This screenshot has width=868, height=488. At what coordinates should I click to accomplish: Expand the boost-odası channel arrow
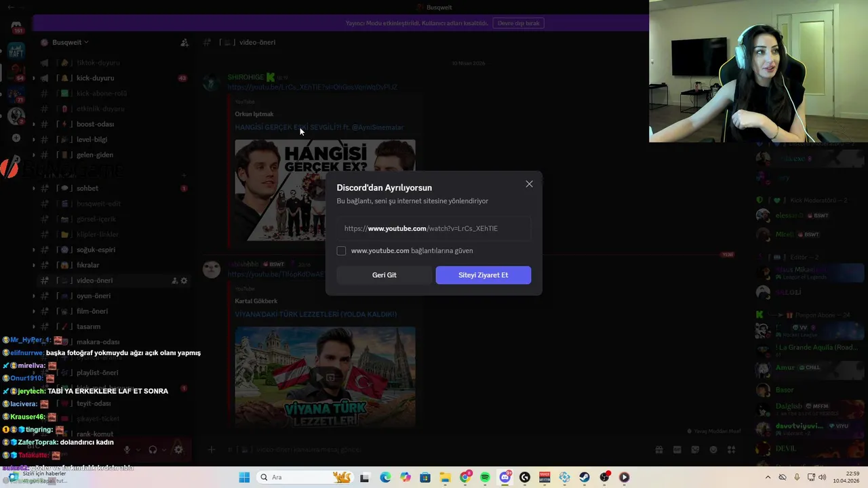(34, 124)
